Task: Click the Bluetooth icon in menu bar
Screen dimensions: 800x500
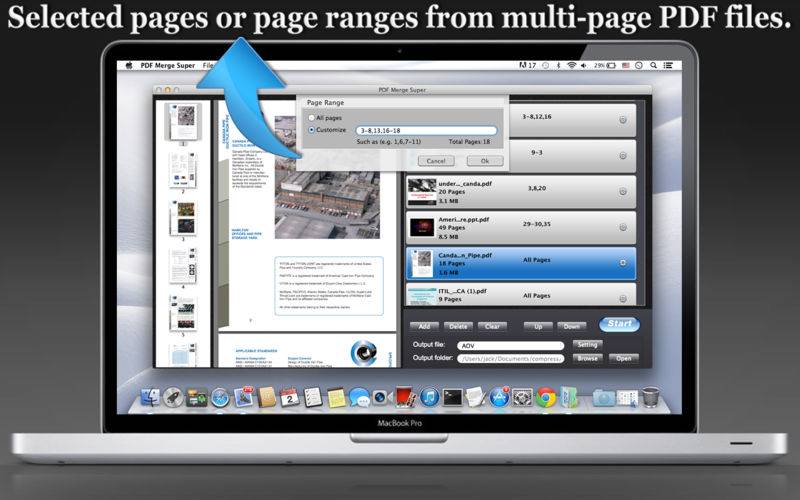Action: point(559,65)
